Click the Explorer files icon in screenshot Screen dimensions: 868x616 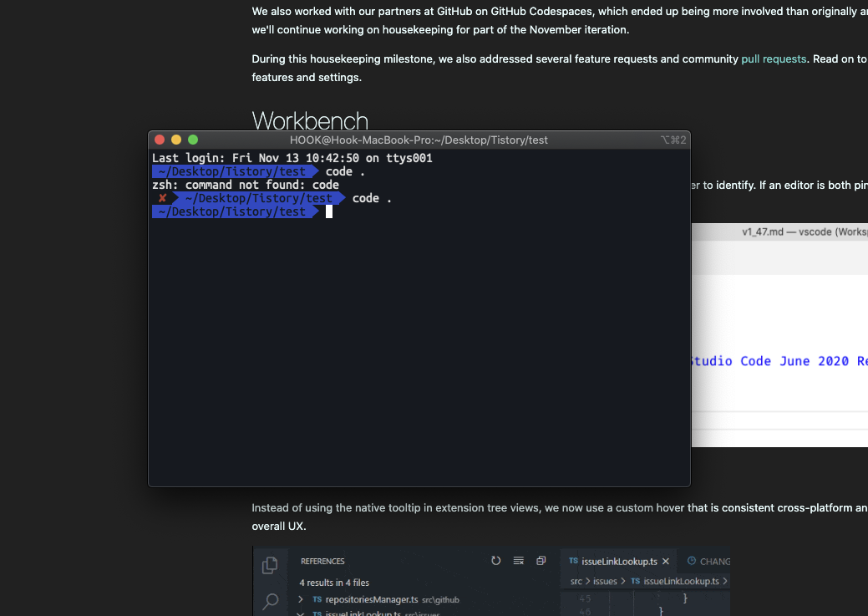[x=270, y=564]
